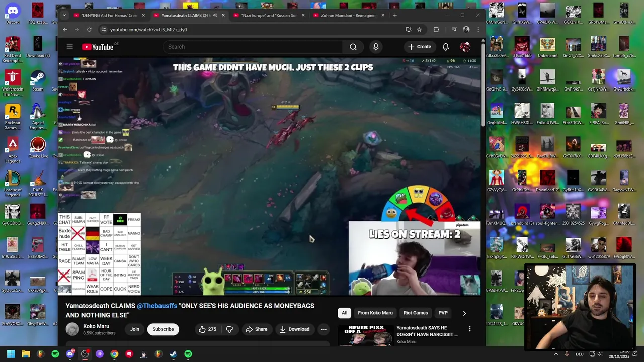Screen dimensions: 644x362
Task: Open a new Chrome tab
Action: click(x=395, y=15)
